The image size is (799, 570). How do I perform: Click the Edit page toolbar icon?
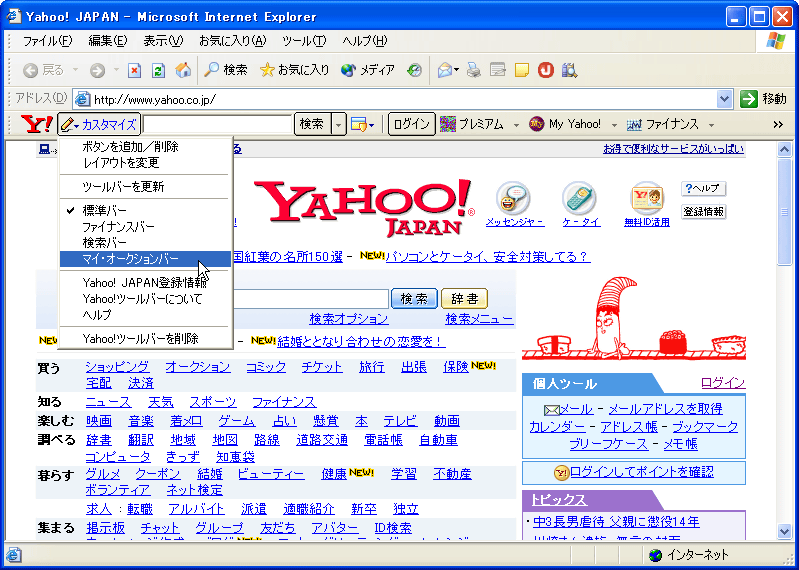(497, 70)
